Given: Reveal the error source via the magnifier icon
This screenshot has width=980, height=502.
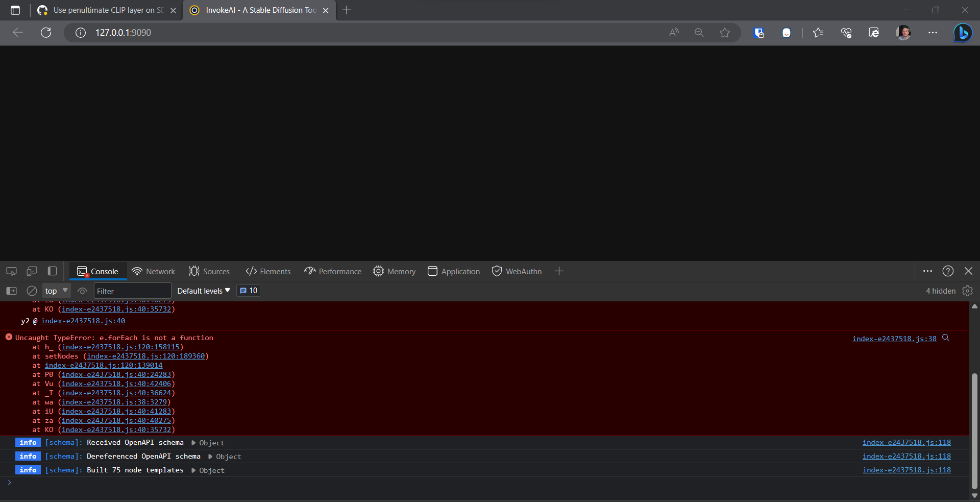Looking at the screenshot, I should (x=946, y=338).
